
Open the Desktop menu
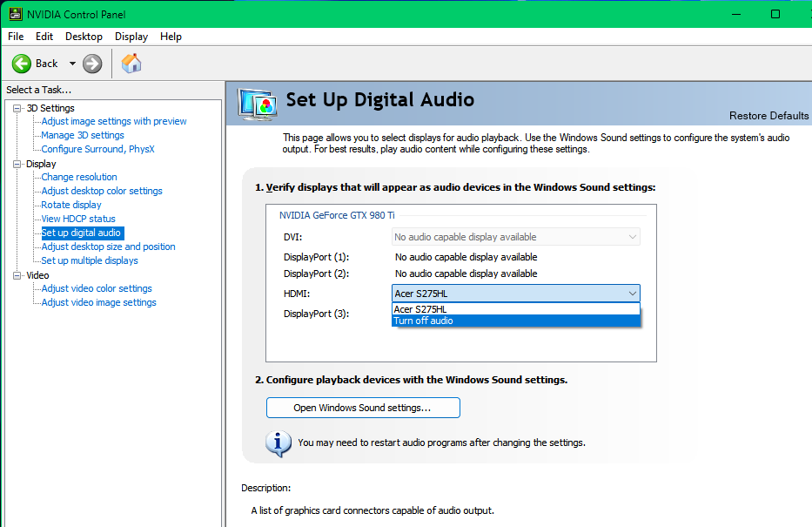pyautogui.click(x=84, y=37)
